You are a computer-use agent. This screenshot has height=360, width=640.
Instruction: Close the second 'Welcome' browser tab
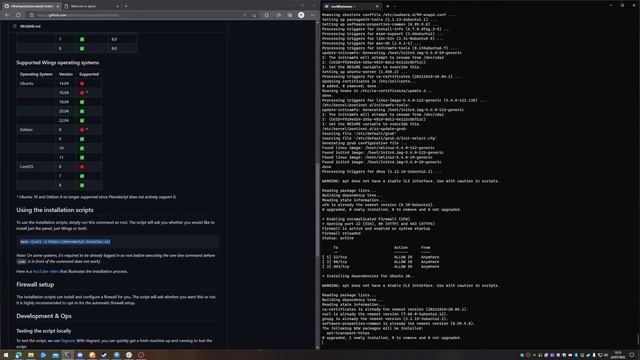[118, 6]
